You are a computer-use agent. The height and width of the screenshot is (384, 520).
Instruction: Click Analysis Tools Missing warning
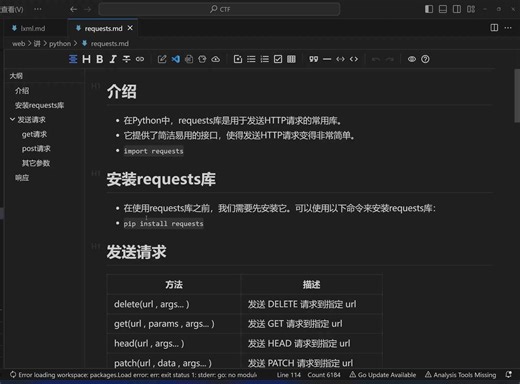460,375
